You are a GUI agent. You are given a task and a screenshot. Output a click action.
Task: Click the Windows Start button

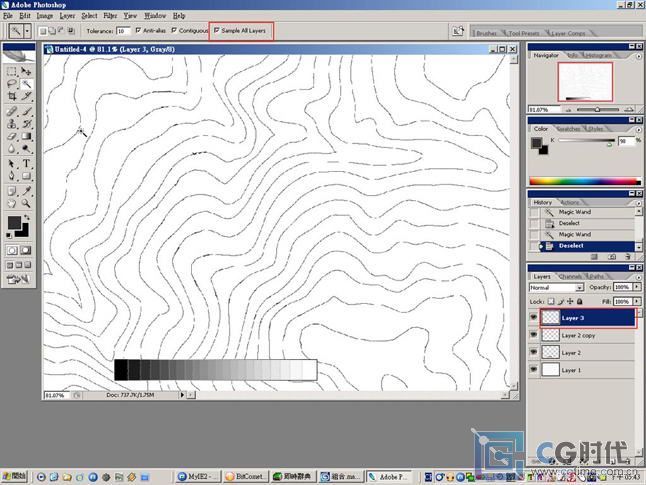click(14, 477)
